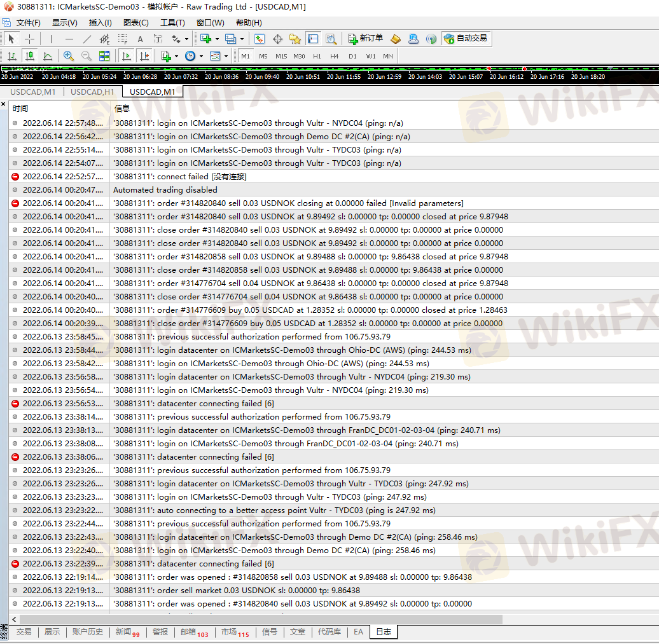Set timeframe to M5

[263, 57]
